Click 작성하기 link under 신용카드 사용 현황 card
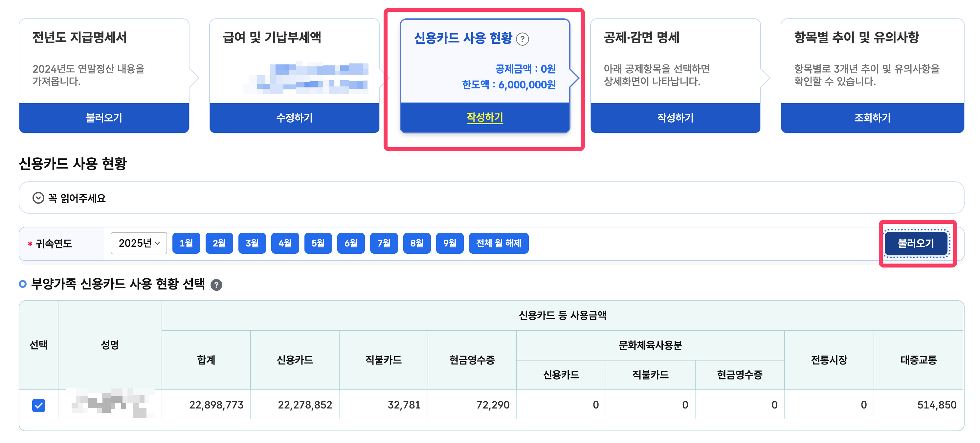Image resolution: width=980 pixels, height=443 pixels. [484, 117]
